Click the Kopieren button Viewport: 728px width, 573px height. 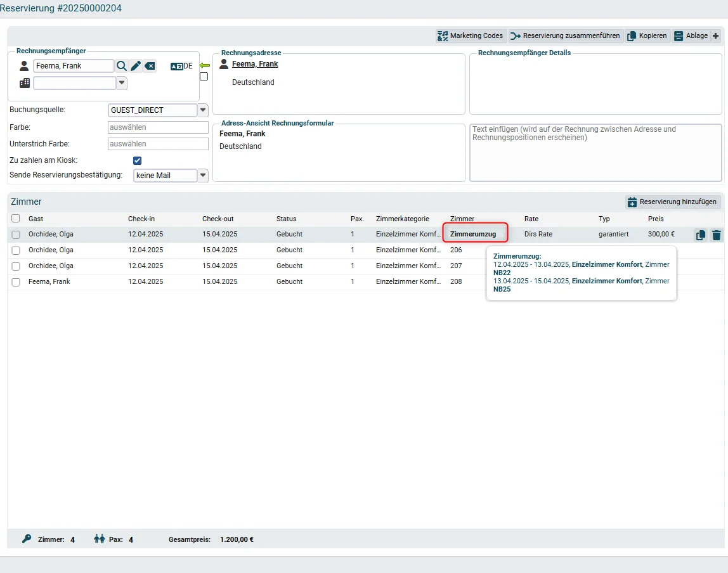pos(647,35)
